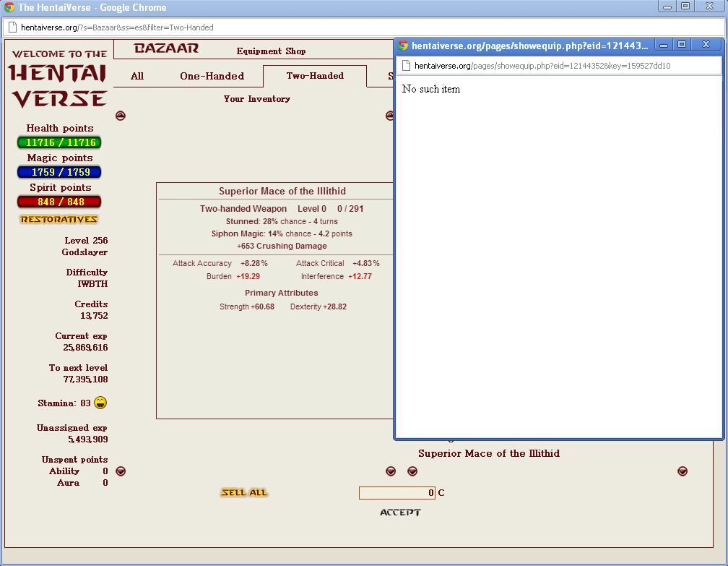Click the "Stunned: 28% chance" line
Screen dimensions: 728x566
282,222
